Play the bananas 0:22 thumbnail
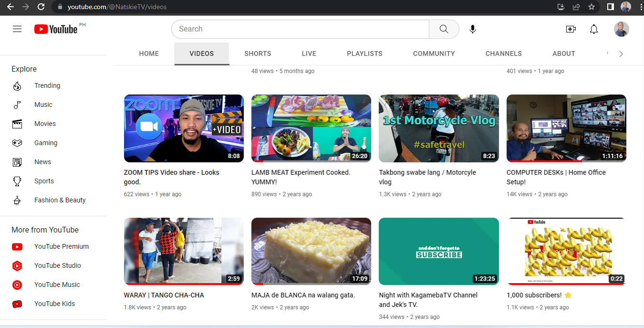 point(566,252)
